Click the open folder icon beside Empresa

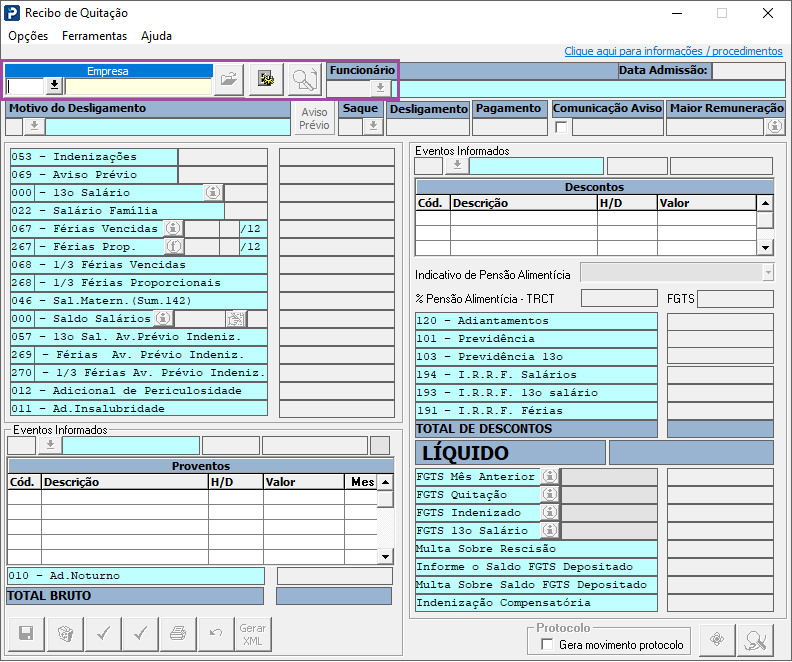click(229, 79)
